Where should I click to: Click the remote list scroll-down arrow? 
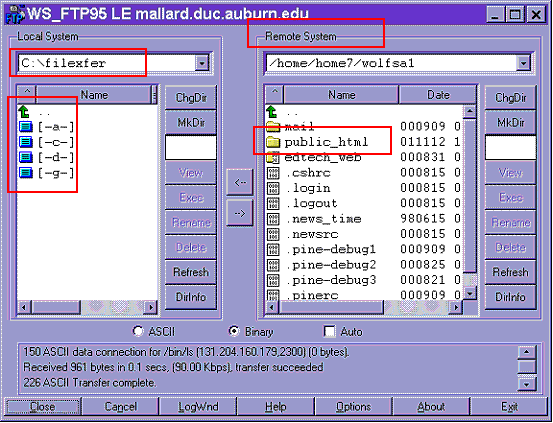[470, 293]
